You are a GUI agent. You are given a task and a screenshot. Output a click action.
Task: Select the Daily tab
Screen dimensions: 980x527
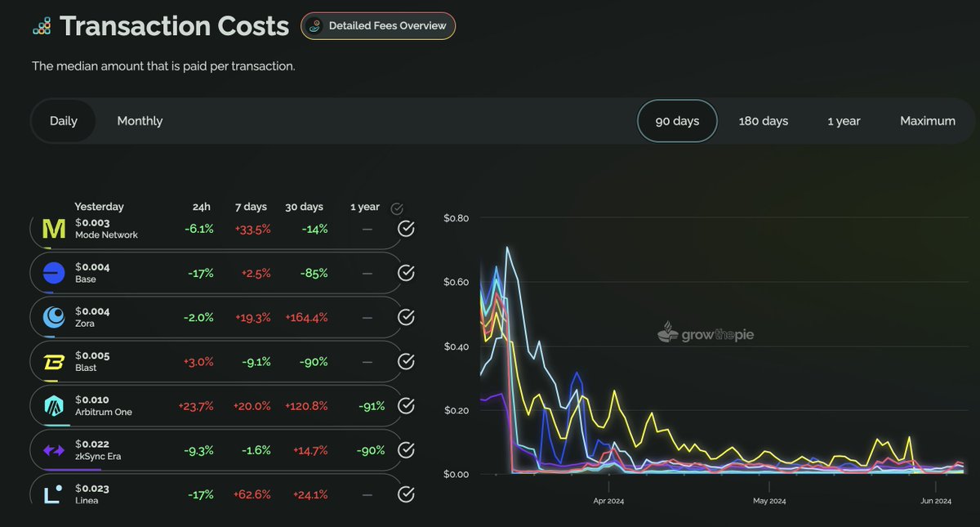coord(63,120)
